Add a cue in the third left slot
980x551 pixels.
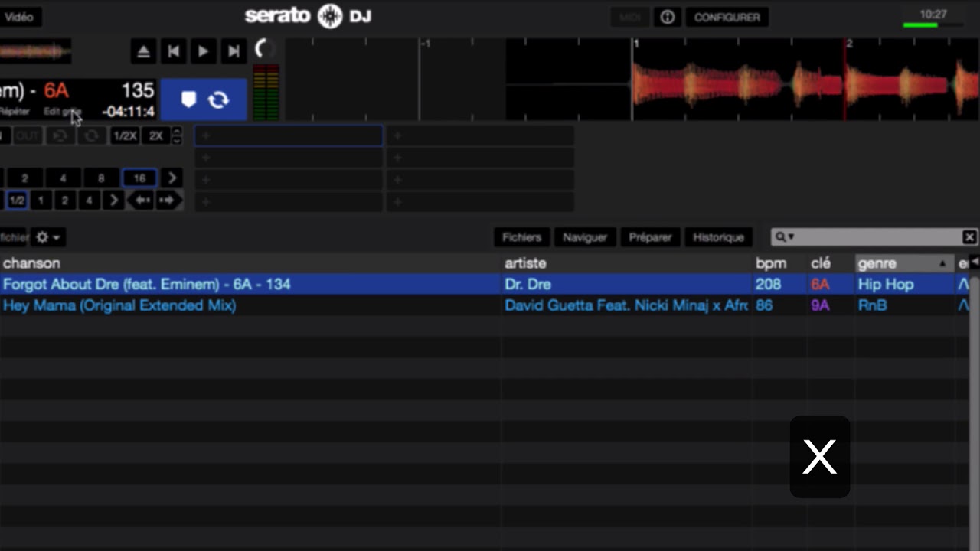pos(289,180)
